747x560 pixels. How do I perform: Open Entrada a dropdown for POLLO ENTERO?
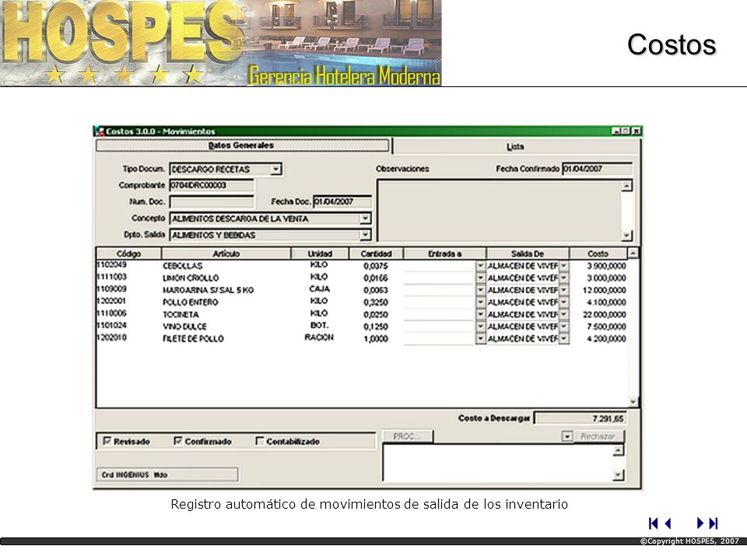[x=480, y=302]
